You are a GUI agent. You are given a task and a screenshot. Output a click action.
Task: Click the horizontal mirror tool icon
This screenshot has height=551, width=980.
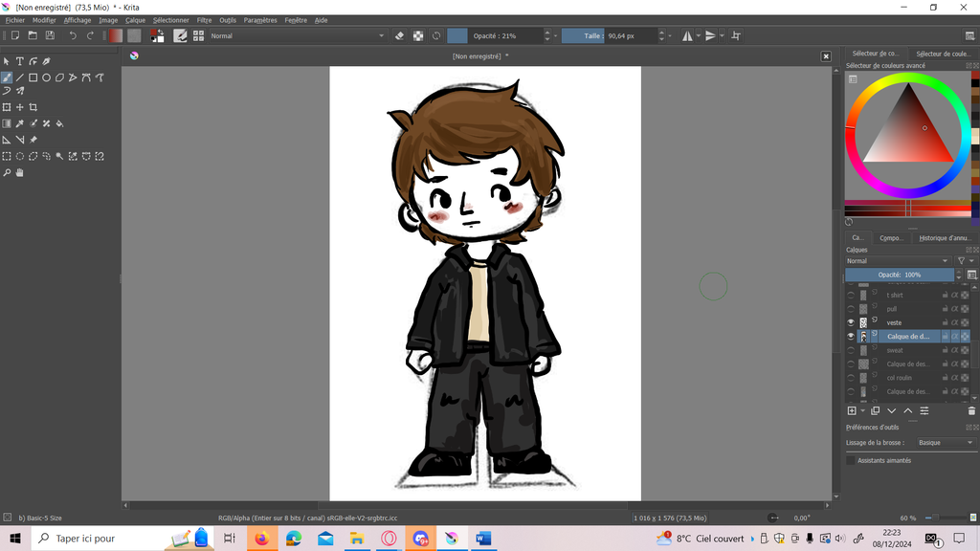click(687, 35)
